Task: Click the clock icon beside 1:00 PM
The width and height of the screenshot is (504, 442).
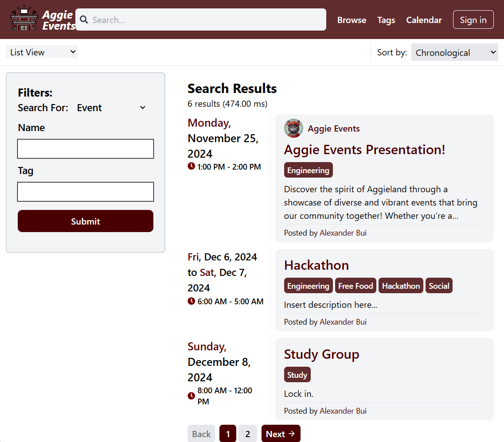Action: 191,167
